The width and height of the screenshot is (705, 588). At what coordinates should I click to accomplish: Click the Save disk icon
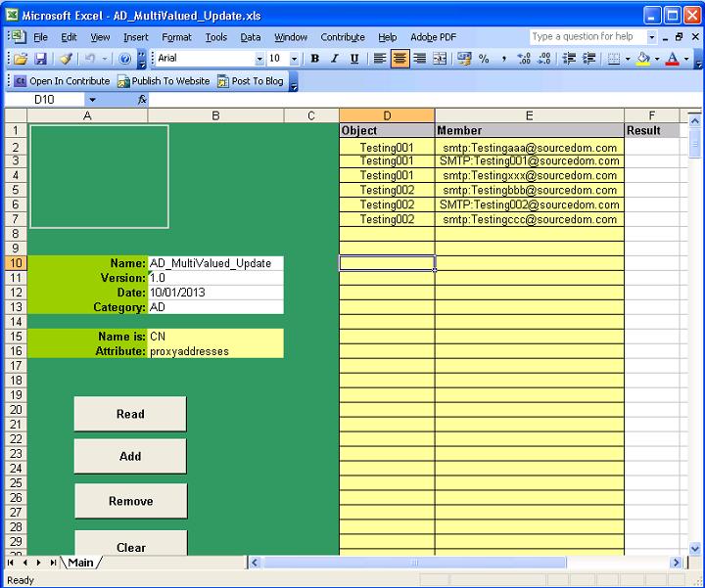click(x=38, y=59)
